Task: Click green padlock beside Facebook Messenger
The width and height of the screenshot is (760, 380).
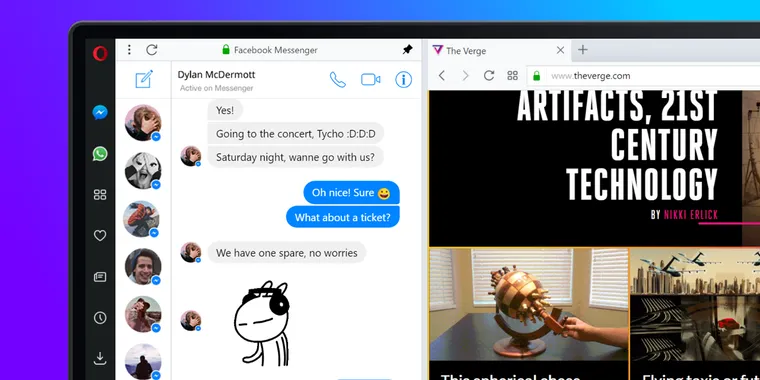Action: tap(225, 49)
